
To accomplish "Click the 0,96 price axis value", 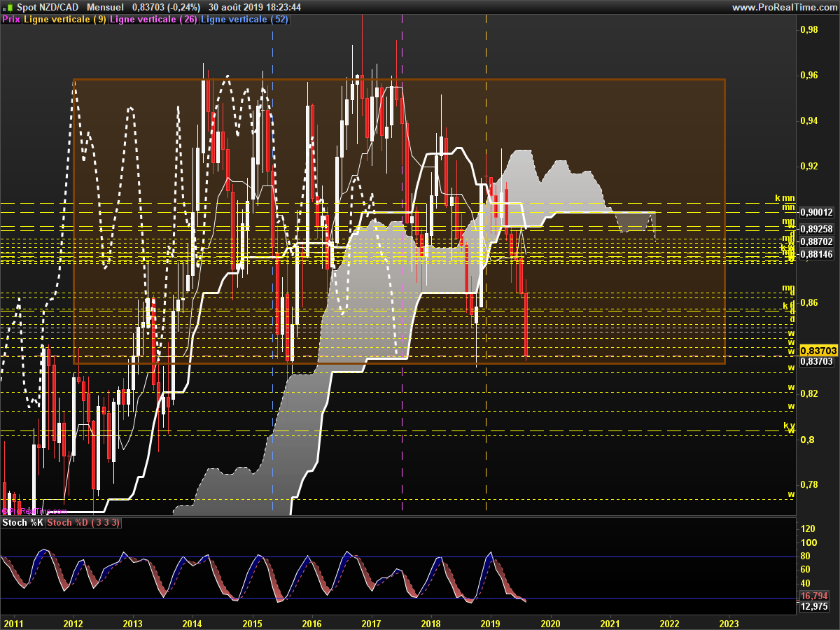I will (808, 75).
